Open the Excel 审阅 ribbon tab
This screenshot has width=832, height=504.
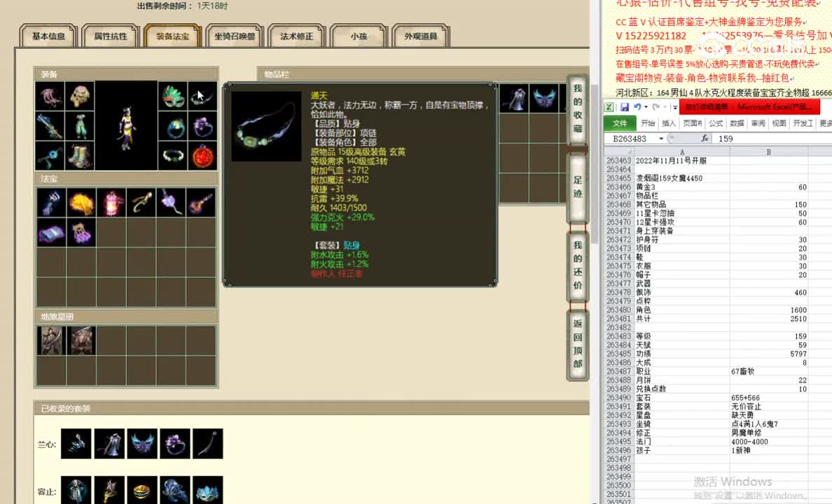pos(758,123)
